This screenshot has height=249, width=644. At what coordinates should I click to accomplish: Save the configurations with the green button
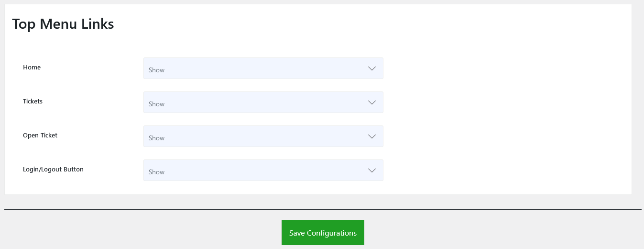click(323, 232)
